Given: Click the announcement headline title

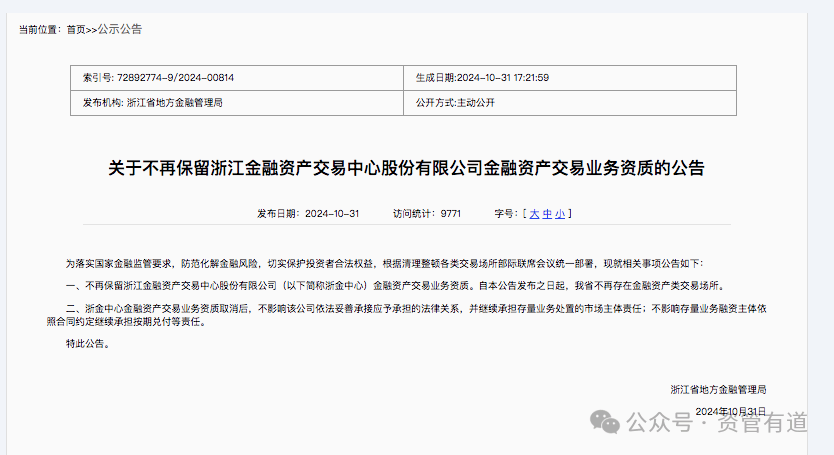Looking at the screenshot, I should click(x=405, y=168).
